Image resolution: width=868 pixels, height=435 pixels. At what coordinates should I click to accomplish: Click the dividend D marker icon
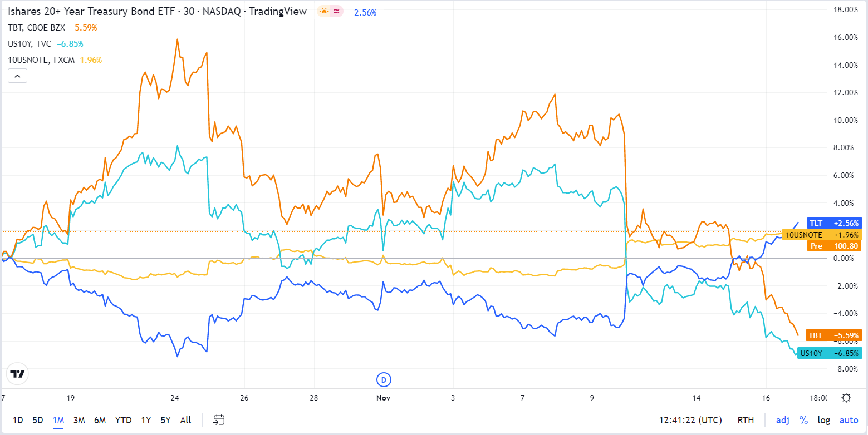click(x=383, y=380)
